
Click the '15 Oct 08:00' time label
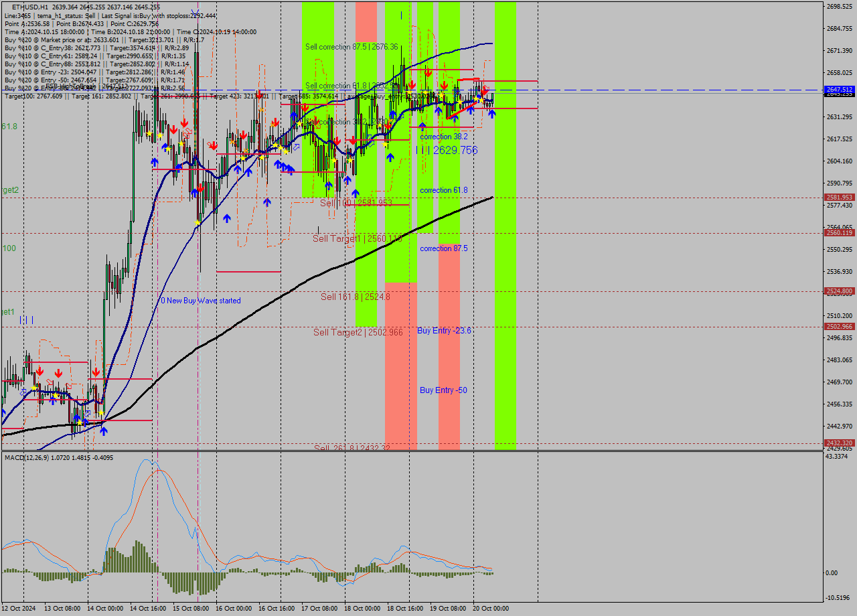point(191,609)
